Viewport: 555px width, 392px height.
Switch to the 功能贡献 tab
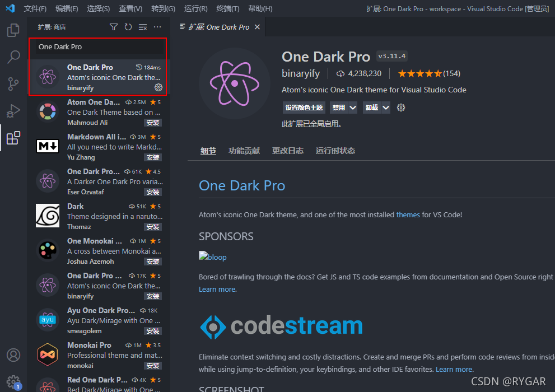click(x=244, y=151)
